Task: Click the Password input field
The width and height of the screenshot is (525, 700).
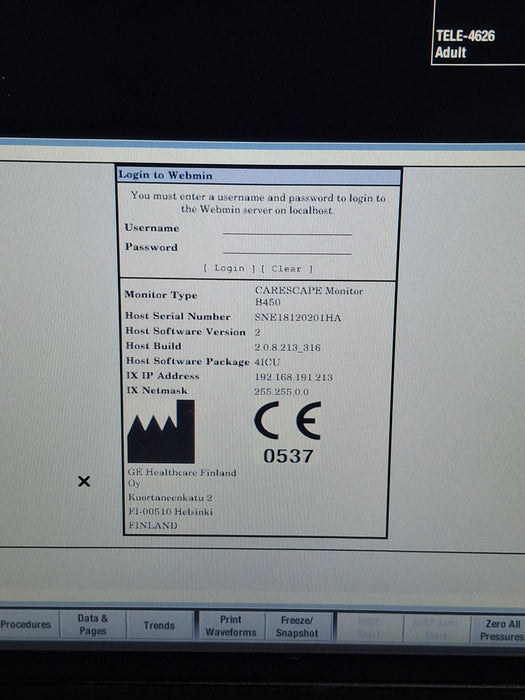Action: 287,248
